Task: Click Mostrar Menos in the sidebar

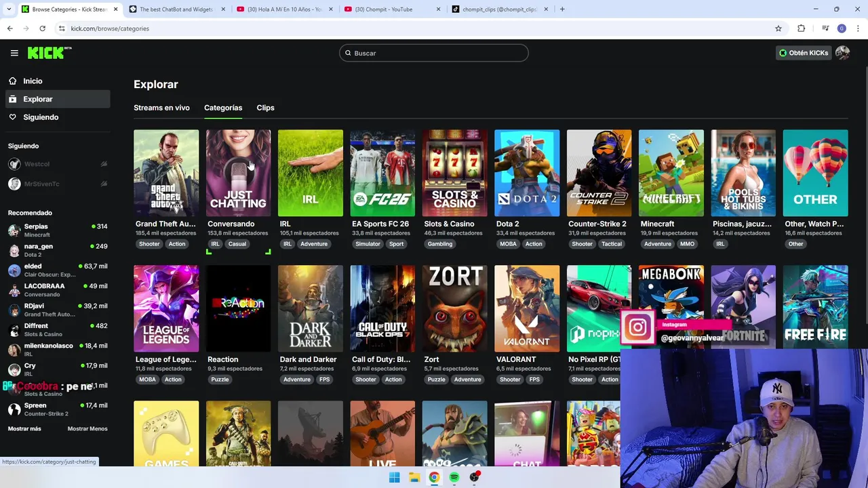Action: [x=87, y=428]
